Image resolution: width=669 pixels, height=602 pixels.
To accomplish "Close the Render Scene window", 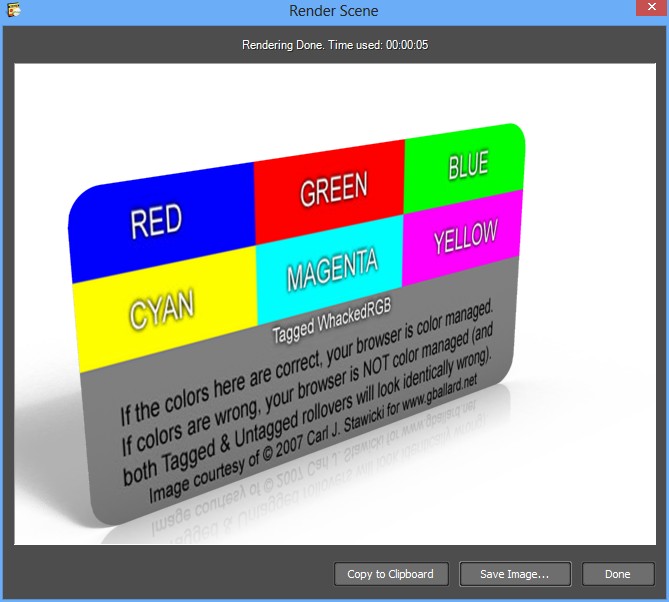I will pyautogui.click(x=652, y=7).
